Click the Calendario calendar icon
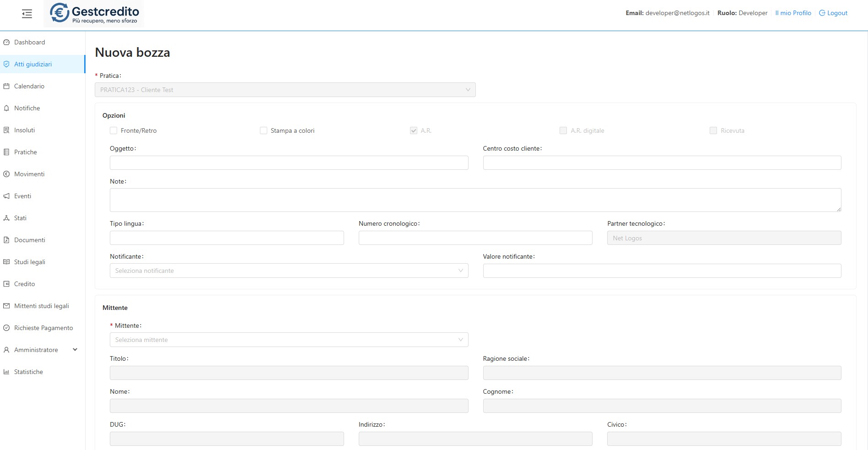 point(6,86)
